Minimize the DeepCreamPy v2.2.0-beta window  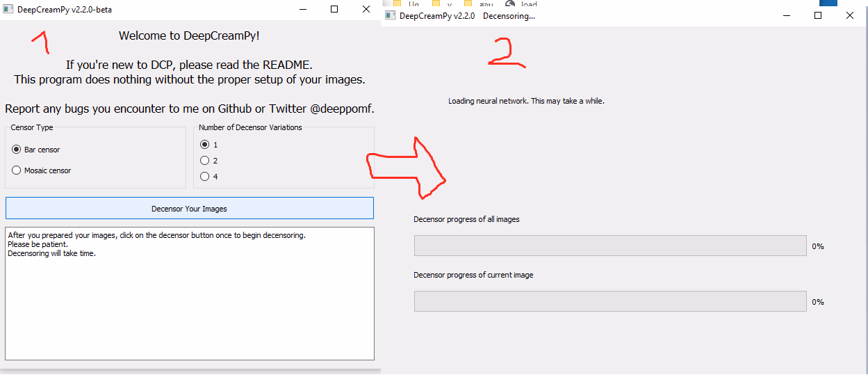point(302,9)
